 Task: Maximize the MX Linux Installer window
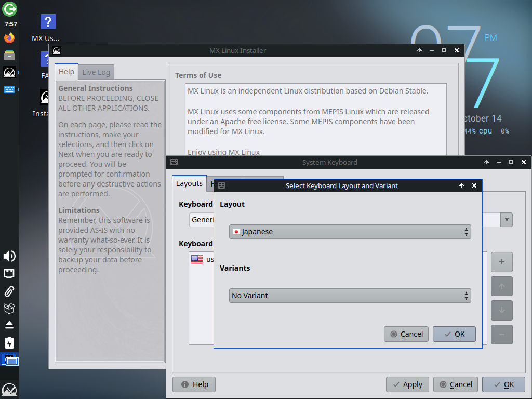point(444,50)
